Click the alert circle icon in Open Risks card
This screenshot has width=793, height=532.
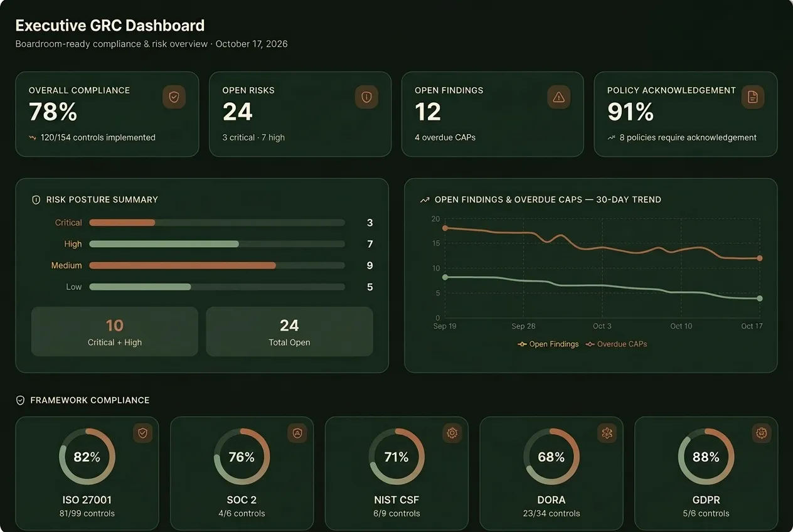pos(367,97)
